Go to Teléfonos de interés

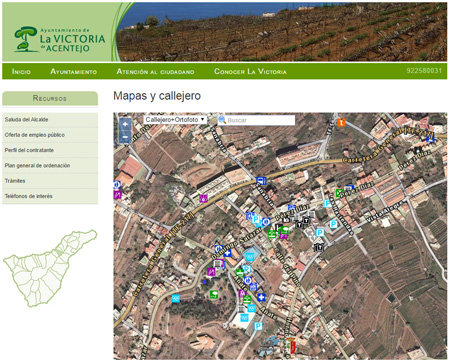pyautogui.click(x=50, y=196)
